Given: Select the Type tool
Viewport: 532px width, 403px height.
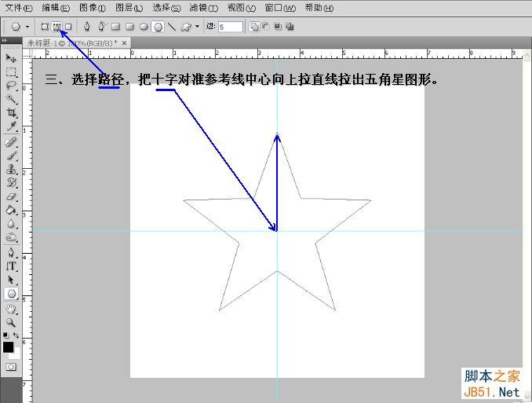Looking at the screenshot, I should 11,266.
